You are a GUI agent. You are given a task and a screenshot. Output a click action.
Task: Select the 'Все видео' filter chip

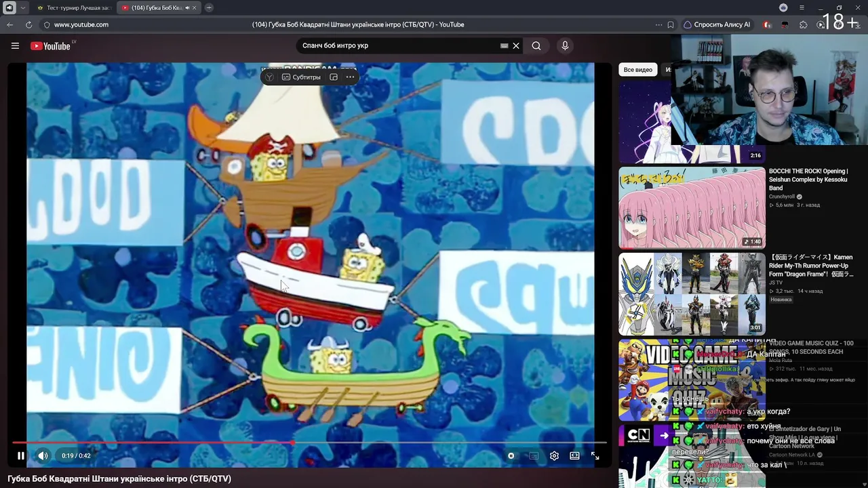pos(637,70)
